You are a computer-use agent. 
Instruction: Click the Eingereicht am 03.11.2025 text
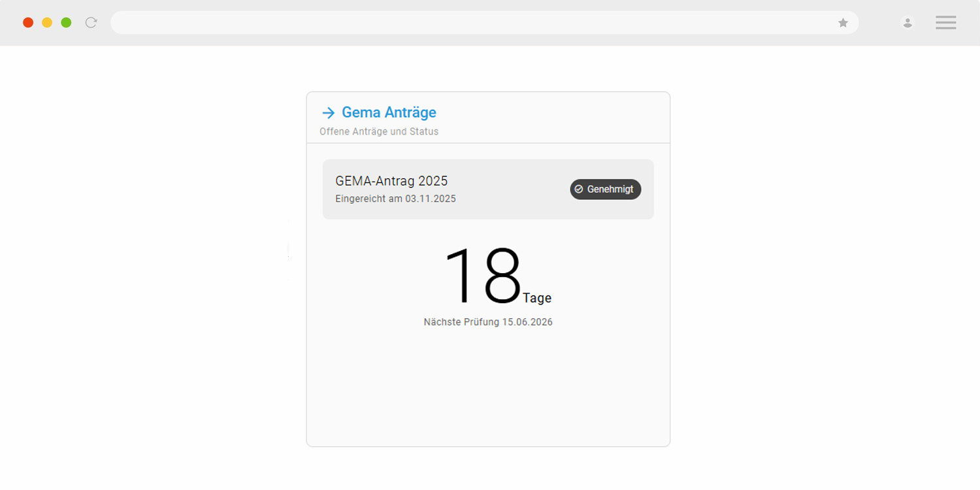(395, 199)
